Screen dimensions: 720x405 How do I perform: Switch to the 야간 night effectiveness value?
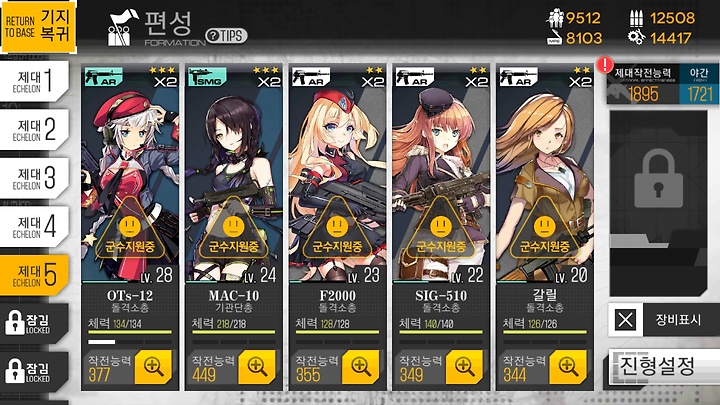699,85
